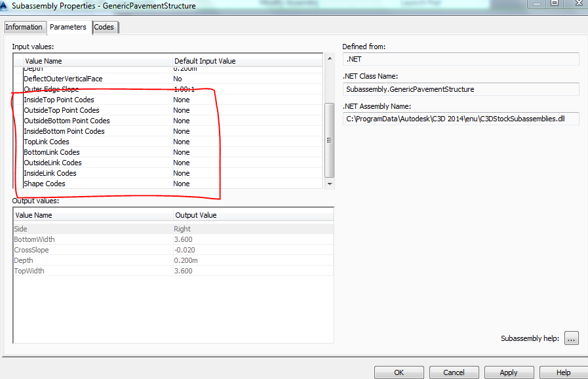588x379 pixels.
Task: Open the Parameters tab
Action: pyautogui.click(x=68, y=27)
